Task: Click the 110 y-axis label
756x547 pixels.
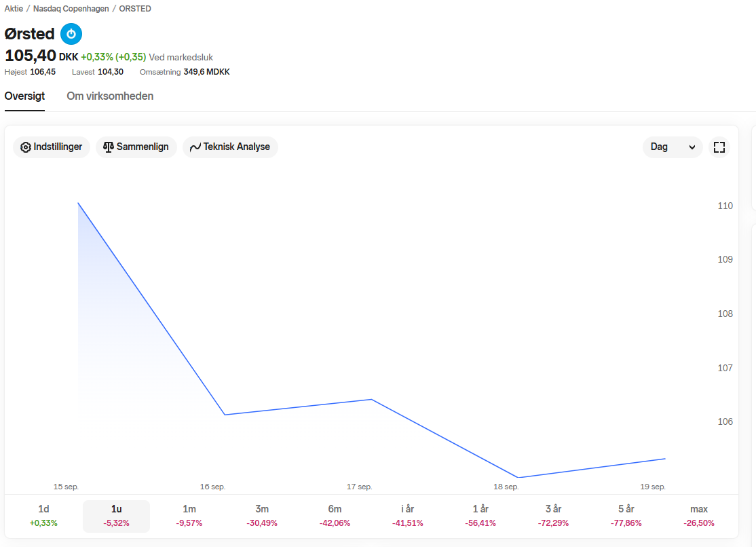Action: tap(725, 206)
